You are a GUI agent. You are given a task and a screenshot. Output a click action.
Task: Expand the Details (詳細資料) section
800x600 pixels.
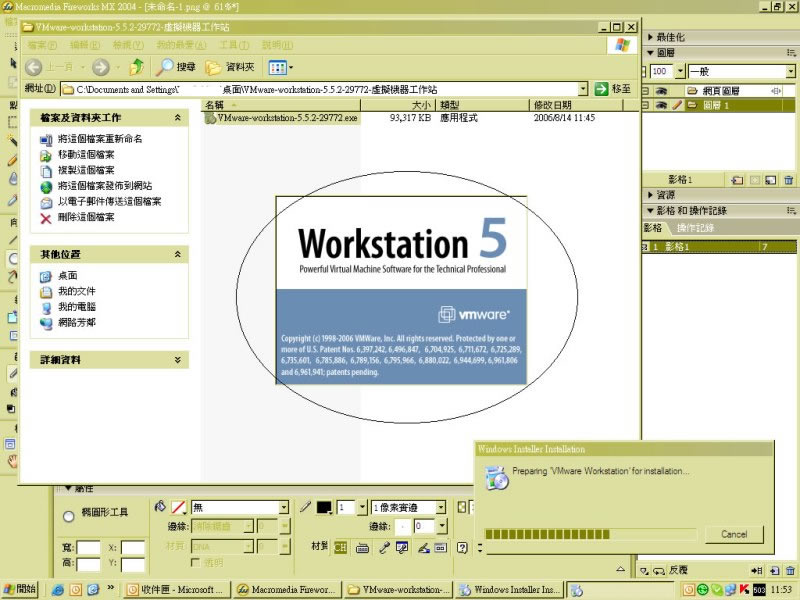[x=178, y=360]
